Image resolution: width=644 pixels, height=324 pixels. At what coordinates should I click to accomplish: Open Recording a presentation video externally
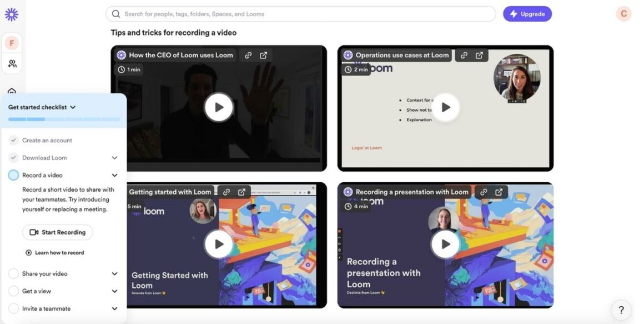pyautogui.click(x=499, y=192)
